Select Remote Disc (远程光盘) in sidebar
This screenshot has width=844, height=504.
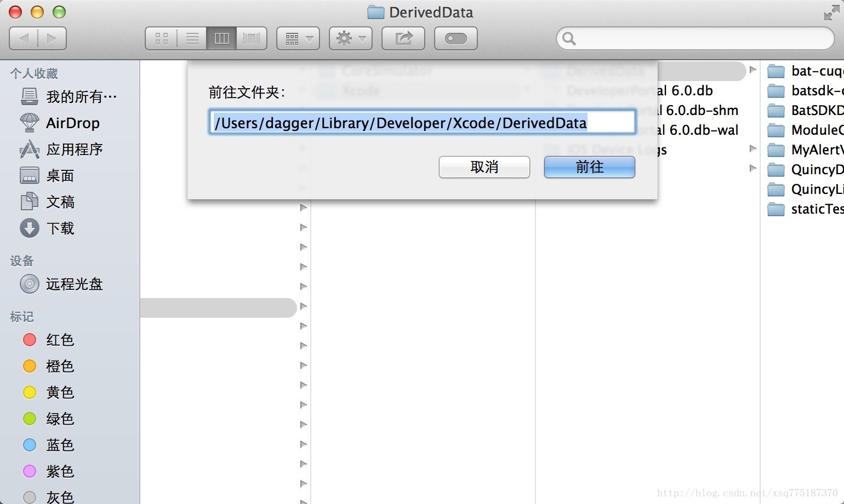[x=61, y=284]
